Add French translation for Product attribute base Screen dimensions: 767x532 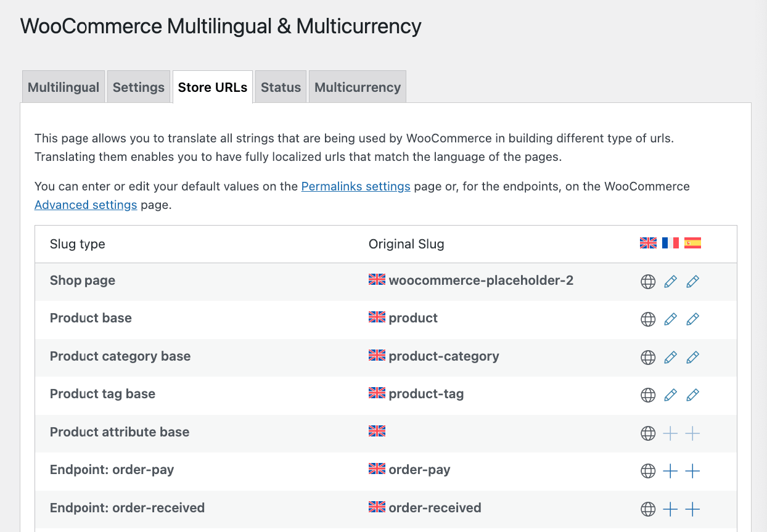(x=670, y=433)
